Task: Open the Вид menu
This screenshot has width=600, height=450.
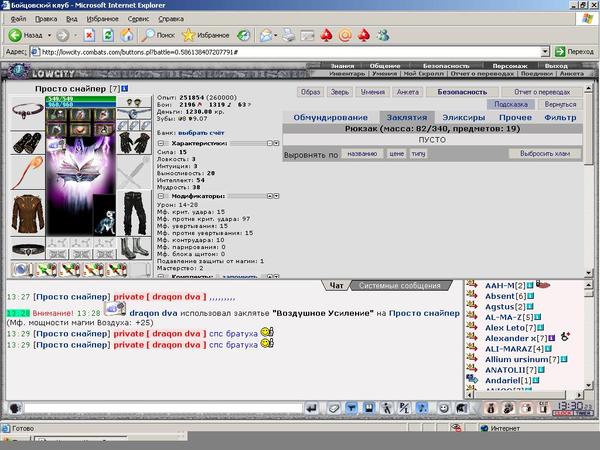Action: 72,19
